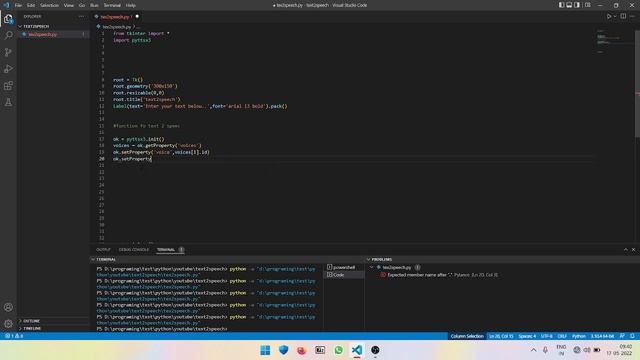
Task: Open the Help menu
Action: pos(131,5)
